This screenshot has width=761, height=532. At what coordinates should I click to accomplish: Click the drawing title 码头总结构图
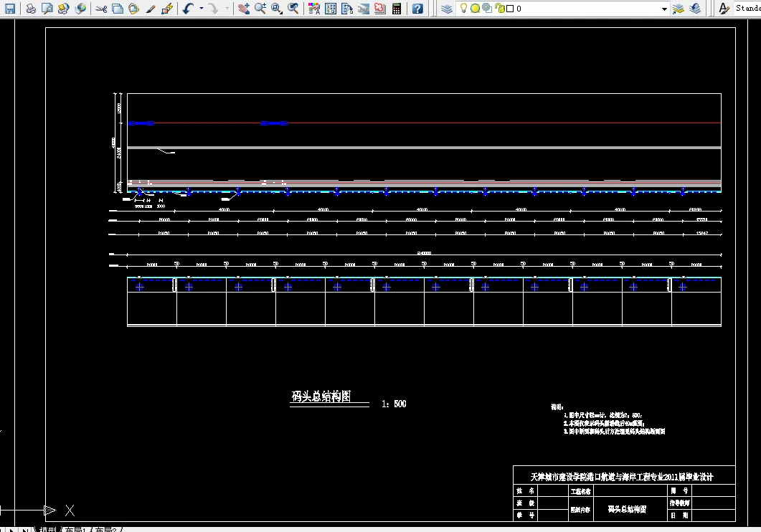click(321, 396)
